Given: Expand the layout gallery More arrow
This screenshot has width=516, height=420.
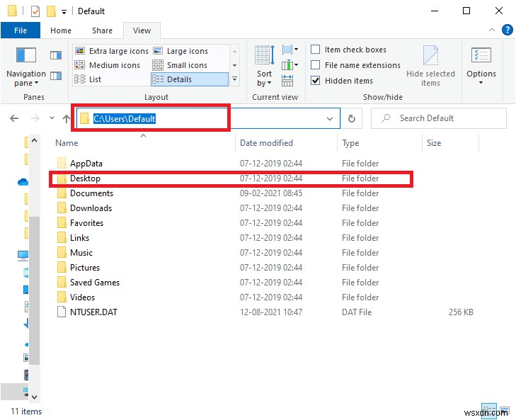Looking at the screenshot, I should (234, 79).
